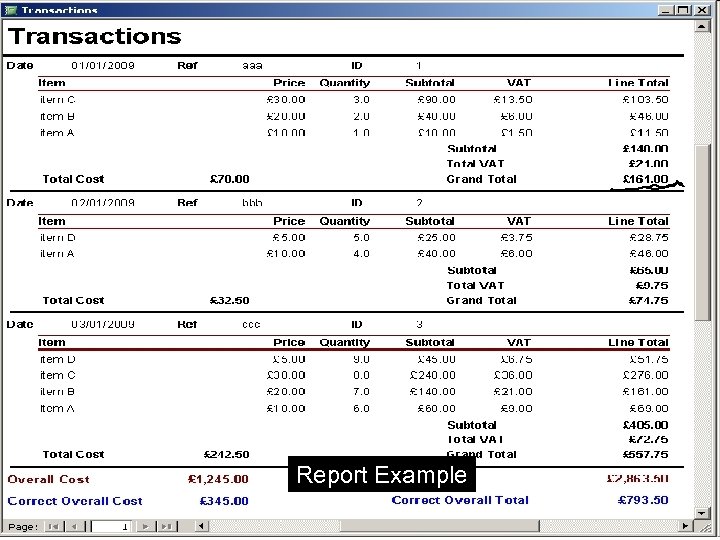The image size is (720, 540).
Task: Click the Overall Cost label
Action: 49,479
